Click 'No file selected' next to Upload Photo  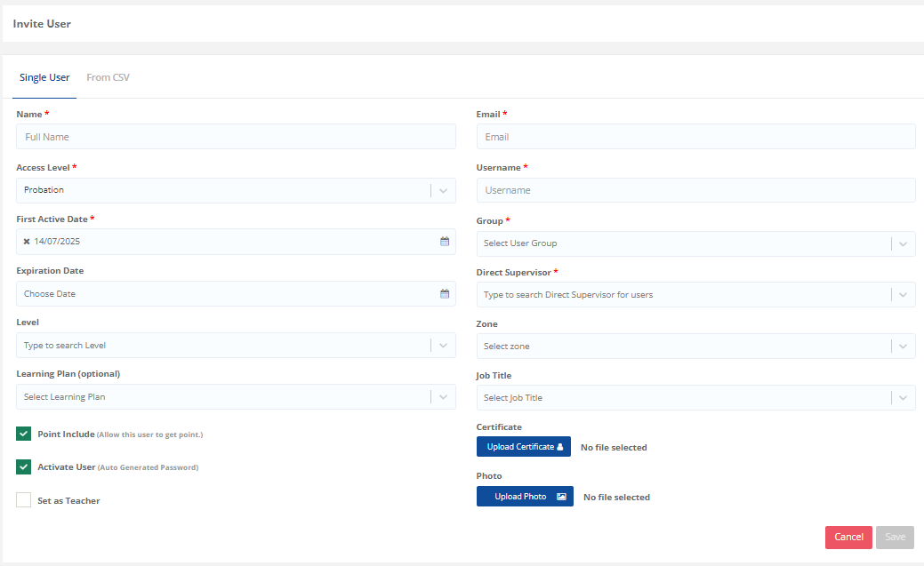[616, 497]
